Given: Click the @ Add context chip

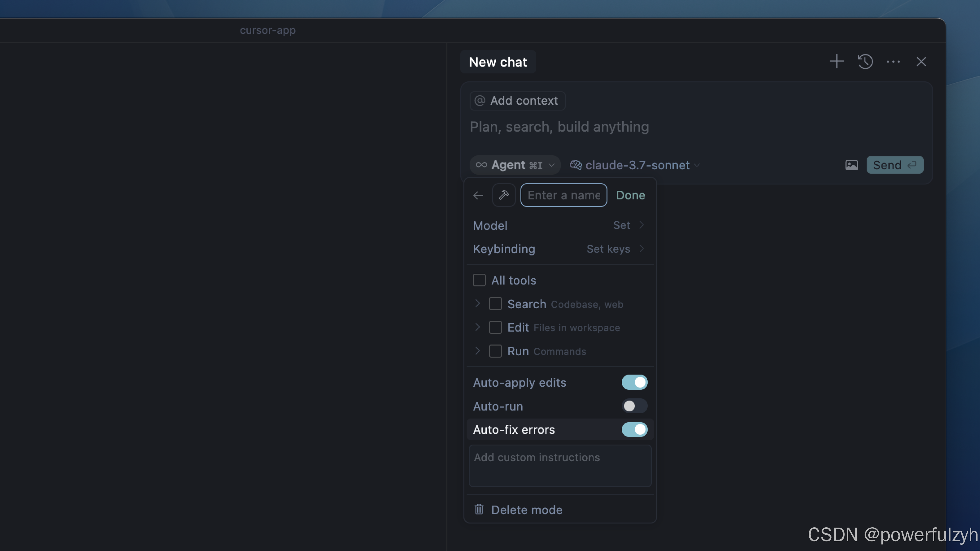Looking at the screenshot, I should pyautogui.click(x=517, y=101).
